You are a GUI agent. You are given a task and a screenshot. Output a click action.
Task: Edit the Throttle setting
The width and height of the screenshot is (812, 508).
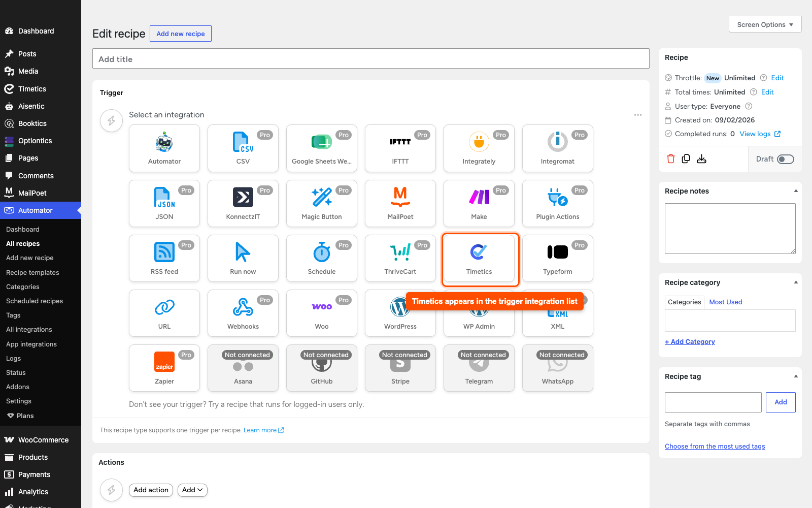[x=777, y=78]
